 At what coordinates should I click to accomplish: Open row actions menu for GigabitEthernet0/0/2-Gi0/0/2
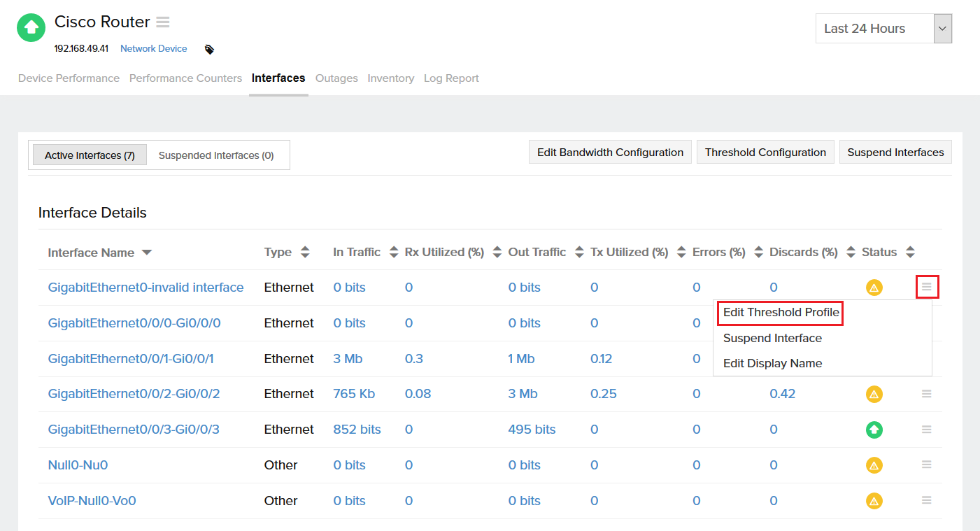tap(926, 394)
